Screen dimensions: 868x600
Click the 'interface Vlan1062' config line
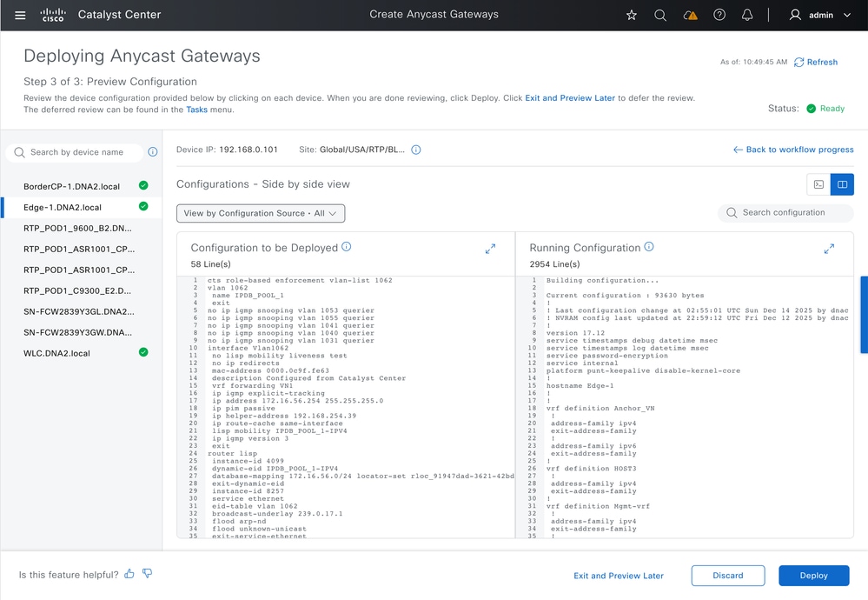(x=248, y=348)
